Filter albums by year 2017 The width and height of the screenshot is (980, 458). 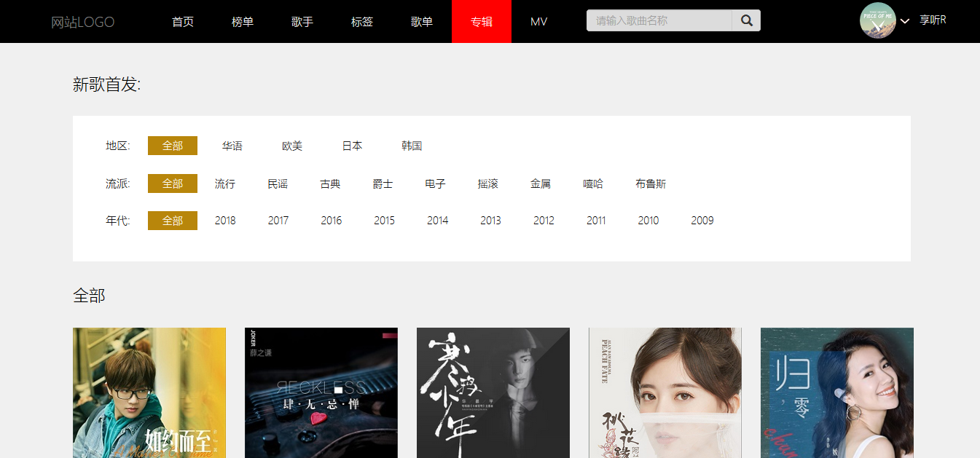(x=278, y=221)
